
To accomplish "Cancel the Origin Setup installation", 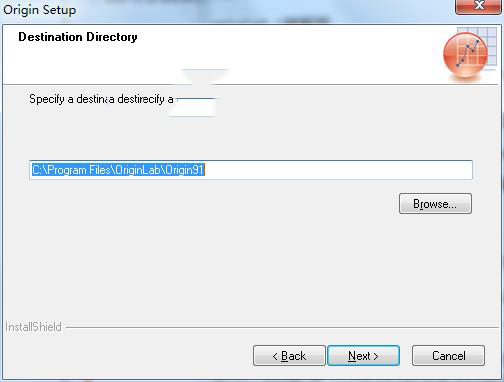I will coord(448,356).
